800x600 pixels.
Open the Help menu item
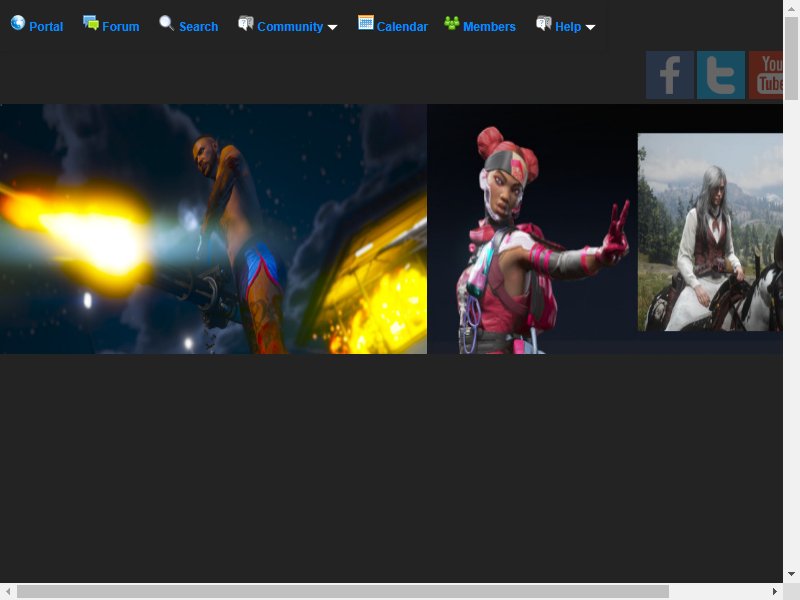pyautogui.click(x=568, y=27)
